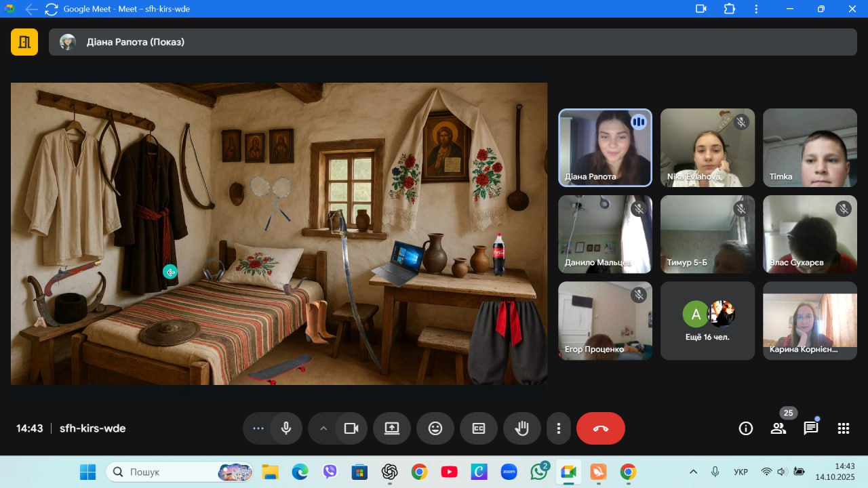This screenshot has width=868, height=488.
Task: Open meeting details info icon
Action: click(x=745, y=428)
